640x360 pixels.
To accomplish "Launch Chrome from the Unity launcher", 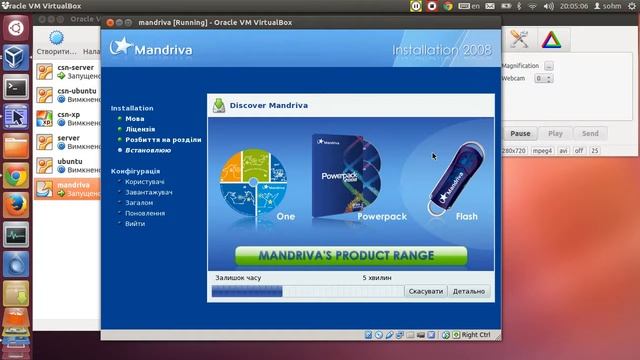I will [x=16, y=176].
